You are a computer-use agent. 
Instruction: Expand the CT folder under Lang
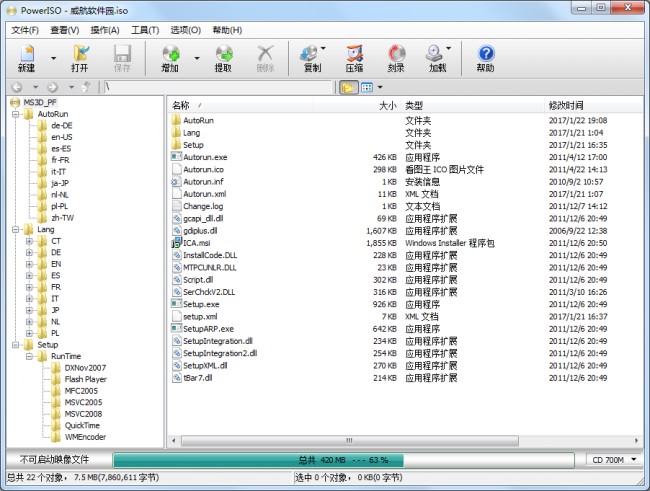pyautogui.click(x=29, y=241)
